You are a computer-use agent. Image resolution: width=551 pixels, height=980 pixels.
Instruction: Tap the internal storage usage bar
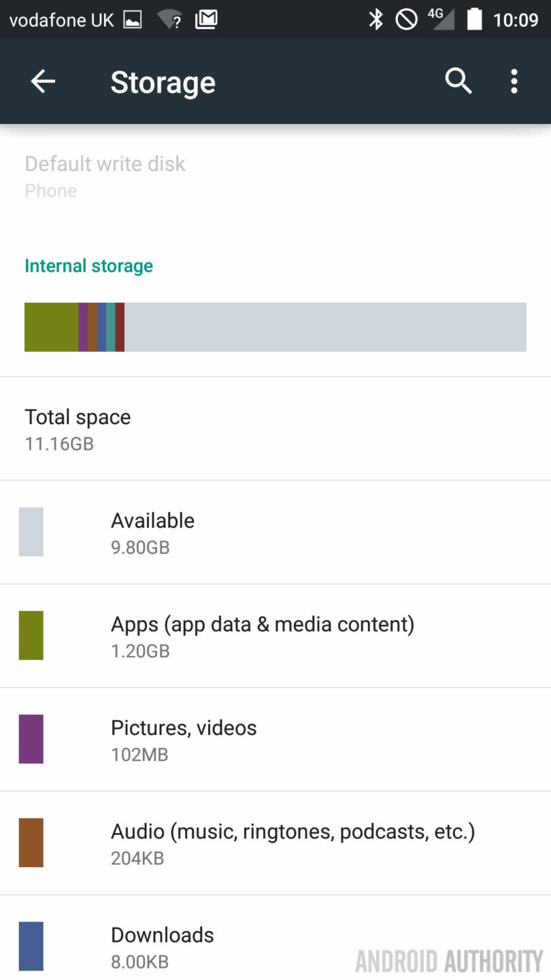(275, 327)
